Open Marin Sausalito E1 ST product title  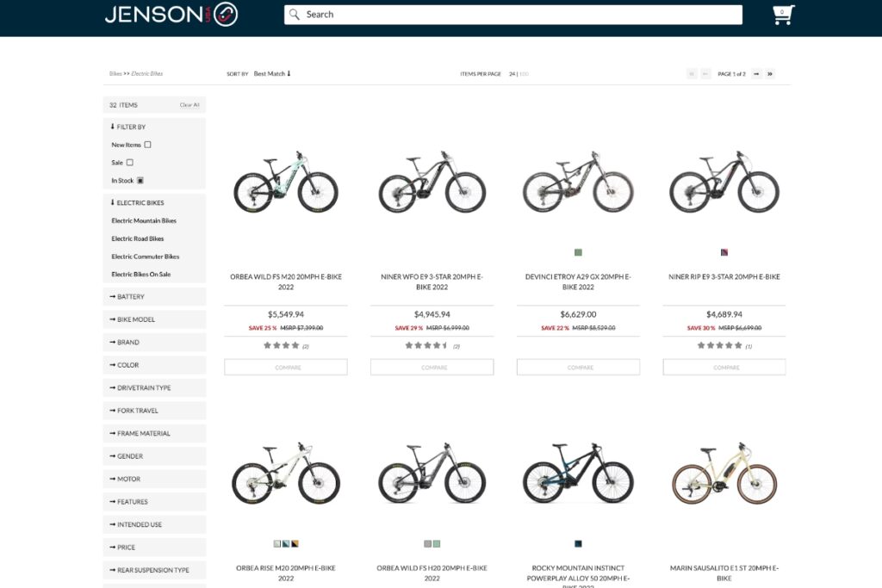pyautogui.click(x=724, y=573)
